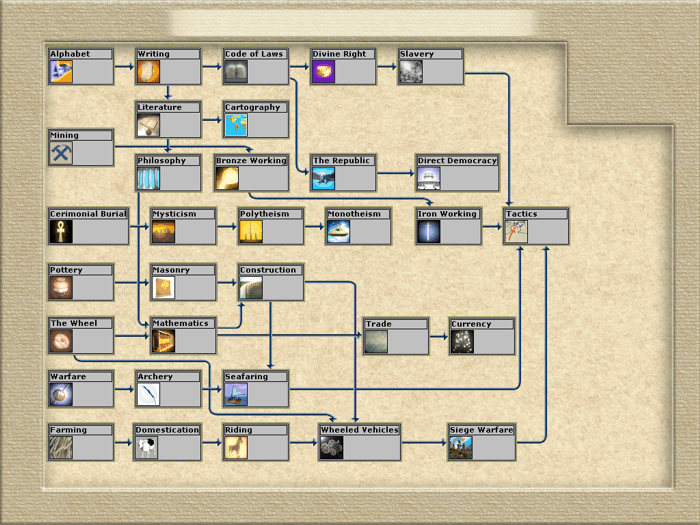Open the Literature scroll icon
The height and width of the screenshot is (525, 700).
(149, 125)
